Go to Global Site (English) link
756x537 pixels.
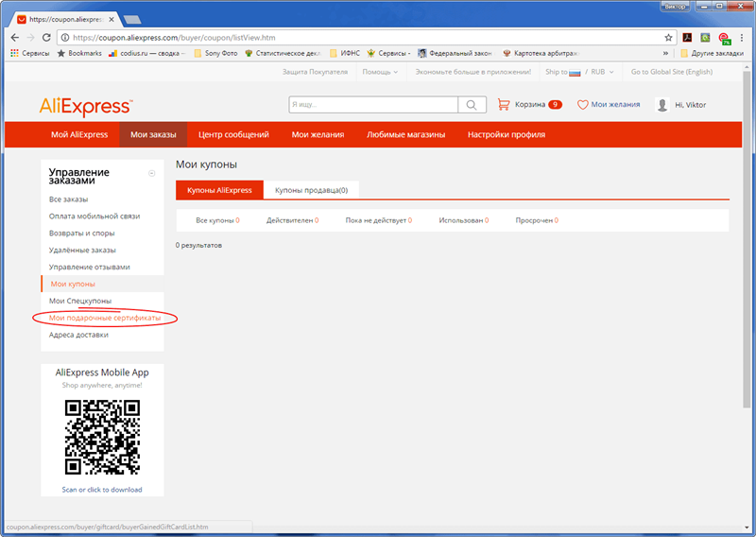671,72
